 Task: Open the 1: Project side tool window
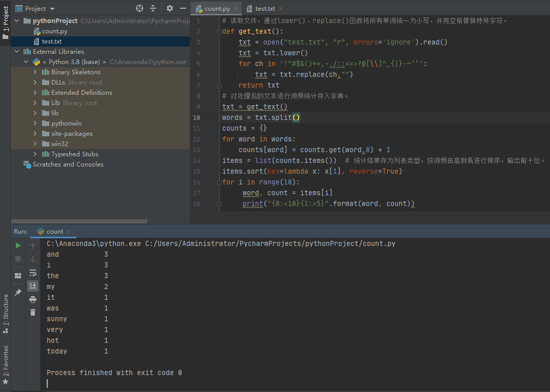(5, 23)
